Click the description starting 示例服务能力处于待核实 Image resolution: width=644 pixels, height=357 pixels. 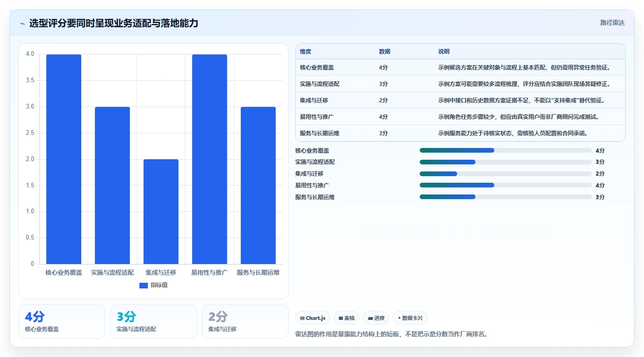[513, 133]
